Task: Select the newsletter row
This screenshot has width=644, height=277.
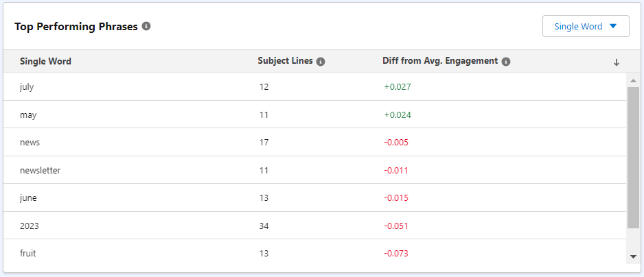Action: tap(314, 170)
